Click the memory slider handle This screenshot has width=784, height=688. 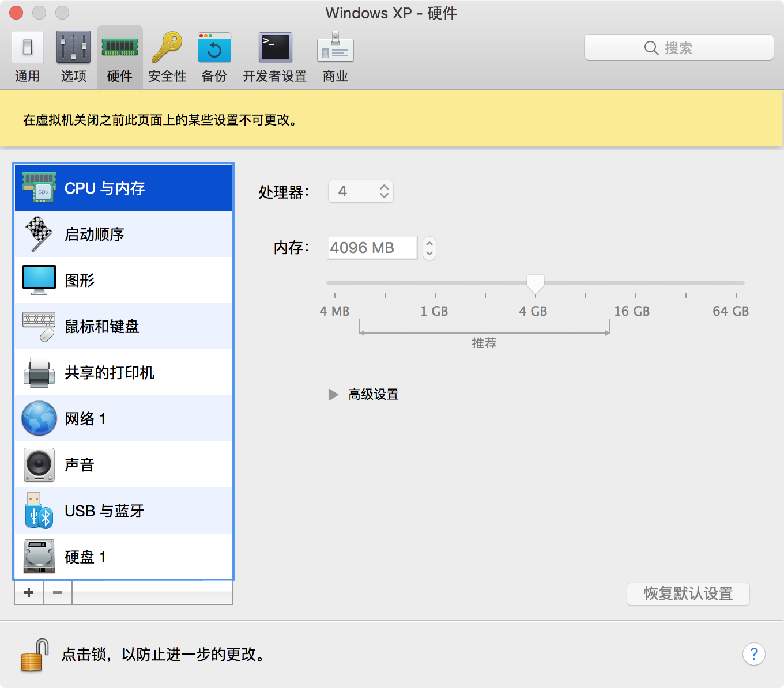(536, 285)
